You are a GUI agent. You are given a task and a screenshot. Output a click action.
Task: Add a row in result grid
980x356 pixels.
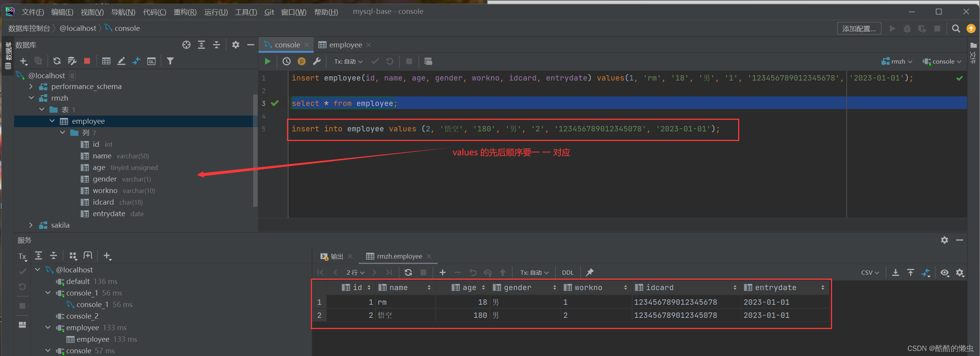click(442, 272)
